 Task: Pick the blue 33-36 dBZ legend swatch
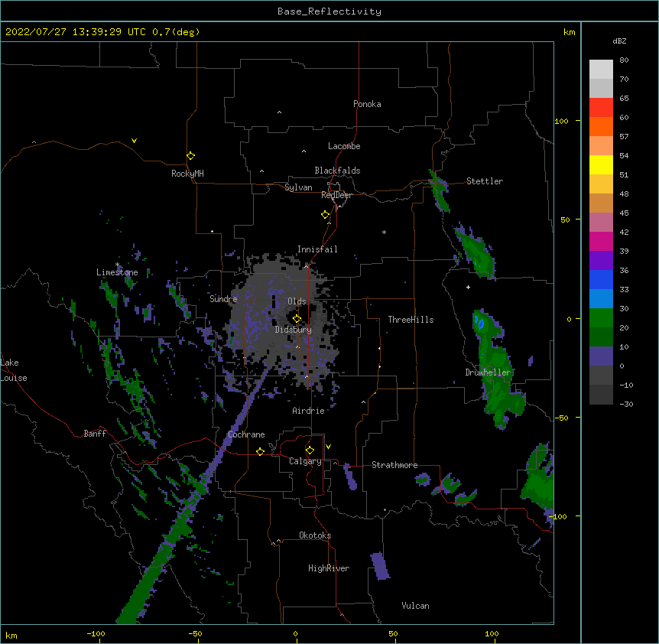(x=601, y=279)
